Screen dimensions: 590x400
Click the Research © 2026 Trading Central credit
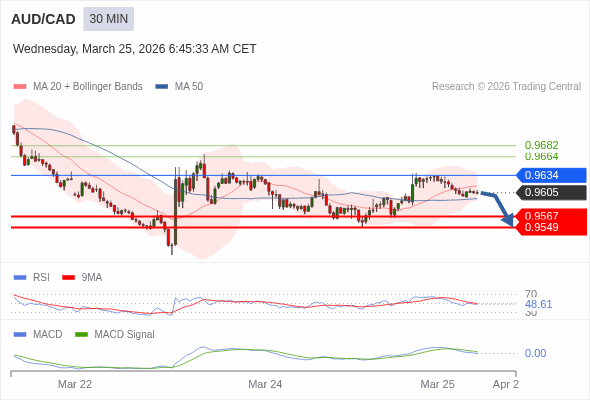[x=506, y=87]
